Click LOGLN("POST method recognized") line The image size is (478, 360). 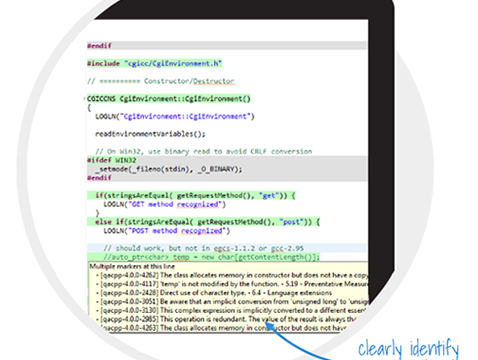coord(167,231)
